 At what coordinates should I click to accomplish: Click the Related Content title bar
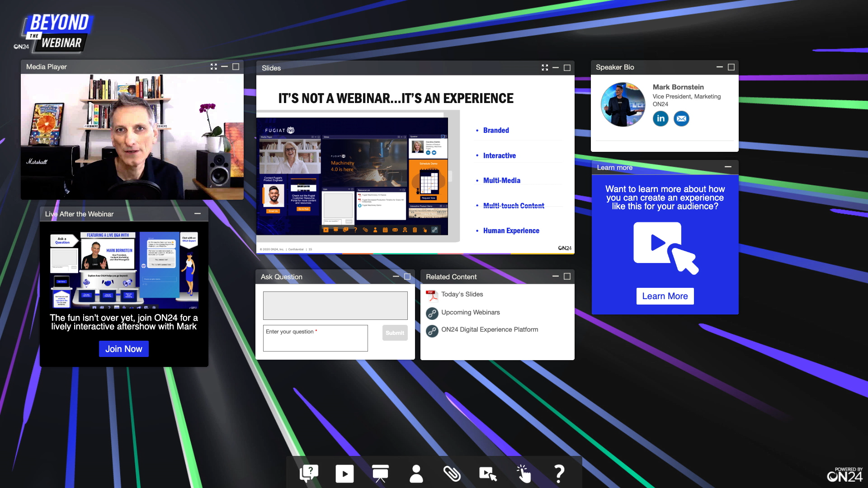497,277
